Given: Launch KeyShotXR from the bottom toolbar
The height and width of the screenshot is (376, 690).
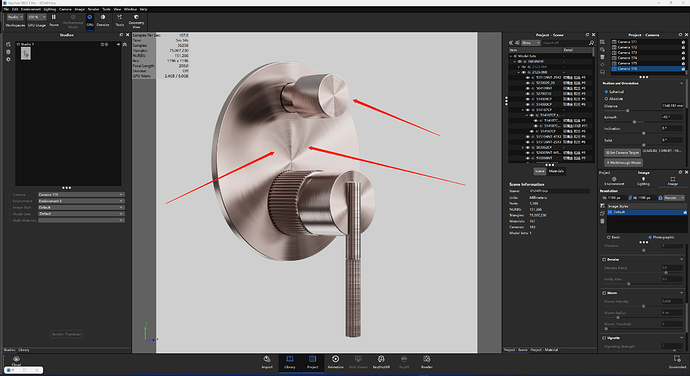Looking at the screenshot, I should coord(381,362).
